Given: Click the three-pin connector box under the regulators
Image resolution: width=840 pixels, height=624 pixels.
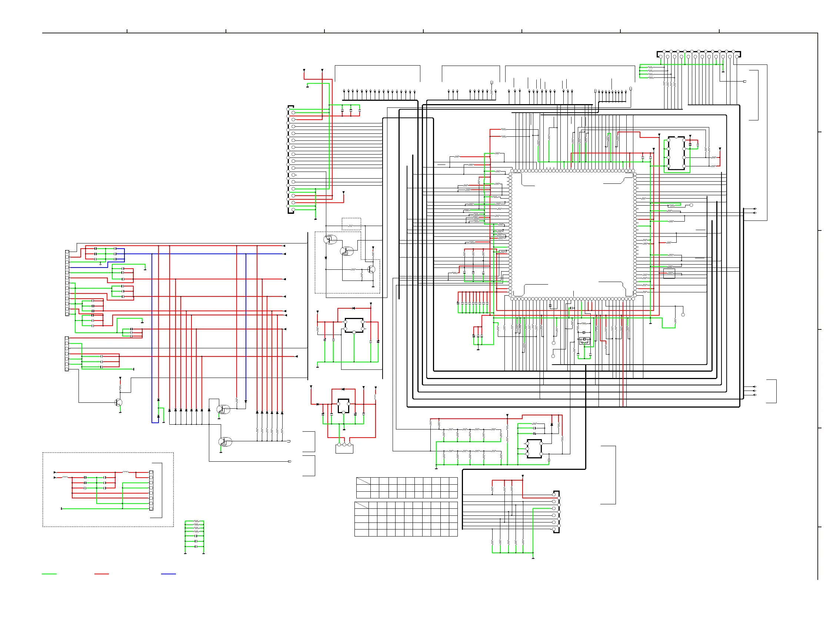Looking at the screenshot, I should tap(344, 449).
